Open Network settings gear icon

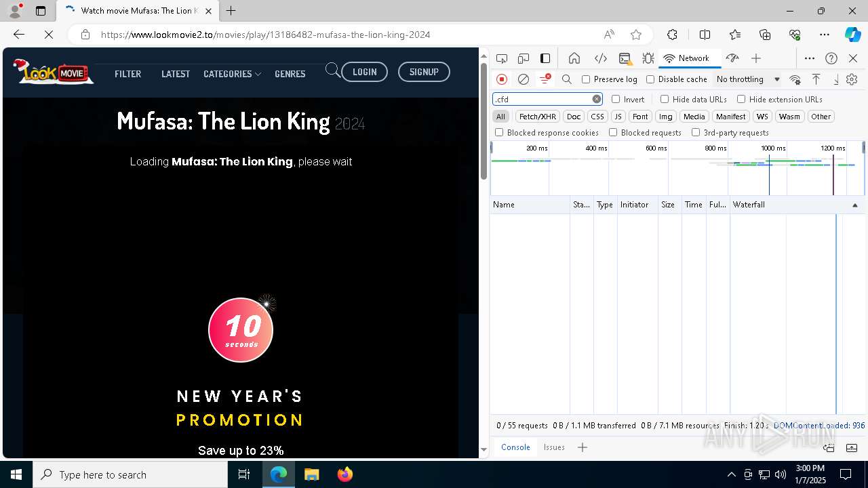(852, 79)
